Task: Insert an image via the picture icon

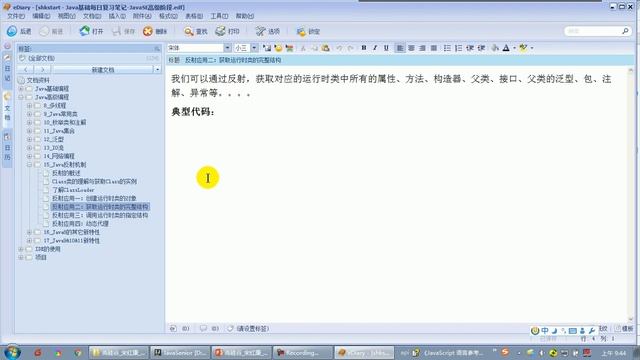Action: [x=267, y=48]
